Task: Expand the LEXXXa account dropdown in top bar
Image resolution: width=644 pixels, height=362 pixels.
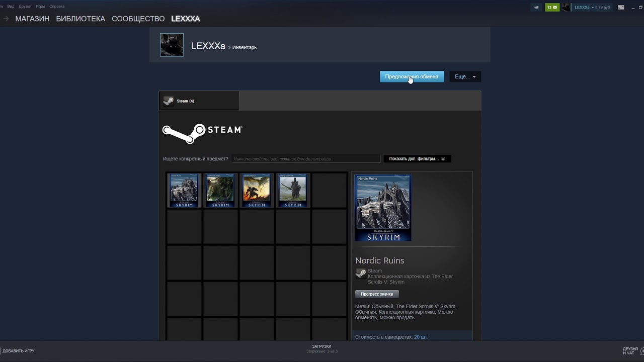Action: pos(584,7)
